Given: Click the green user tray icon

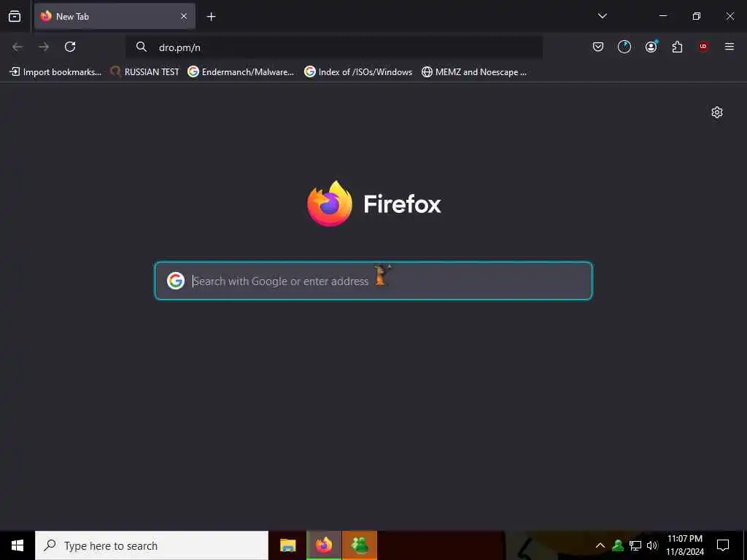Looking at the screenshot, I should tap(618, 545).
